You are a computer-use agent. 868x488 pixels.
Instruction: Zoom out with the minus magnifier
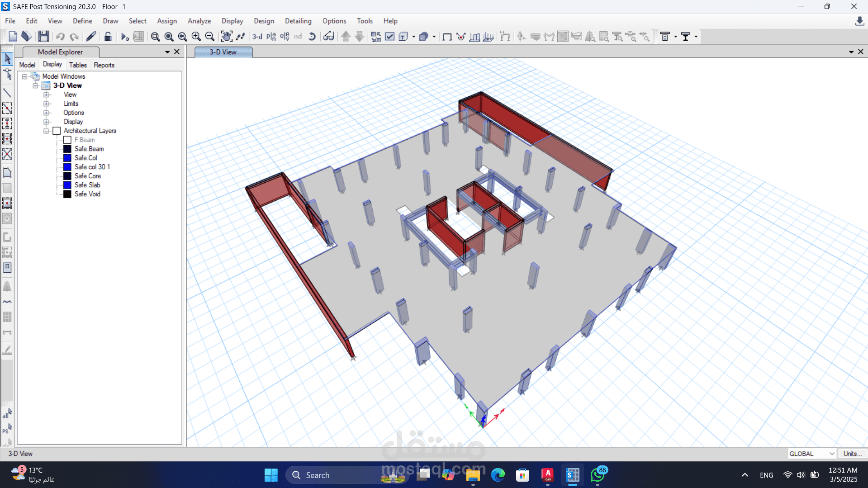pos(209,37)
